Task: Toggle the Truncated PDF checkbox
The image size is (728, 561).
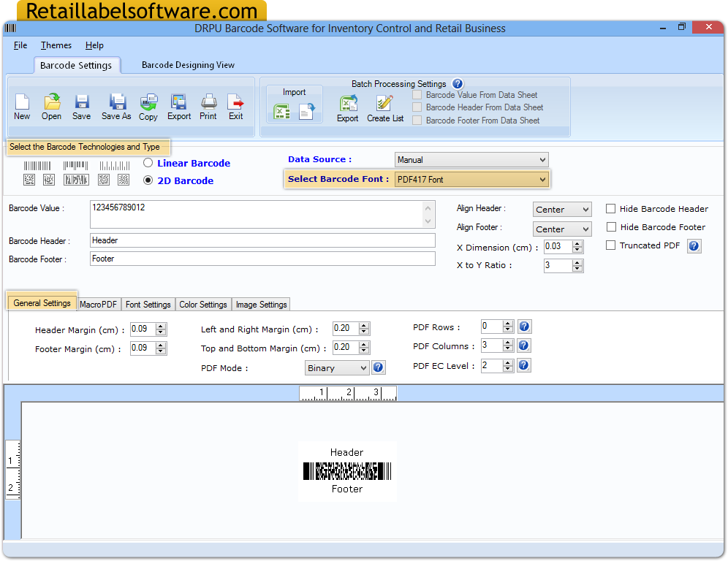Action: [610, 245]
